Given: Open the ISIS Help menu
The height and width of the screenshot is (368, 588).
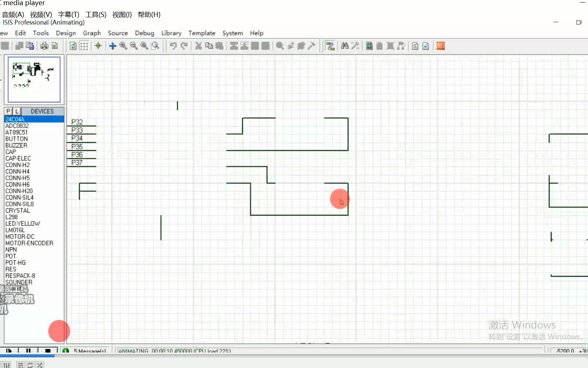Looking at the screenshot, I should click(x=257, y=33).
